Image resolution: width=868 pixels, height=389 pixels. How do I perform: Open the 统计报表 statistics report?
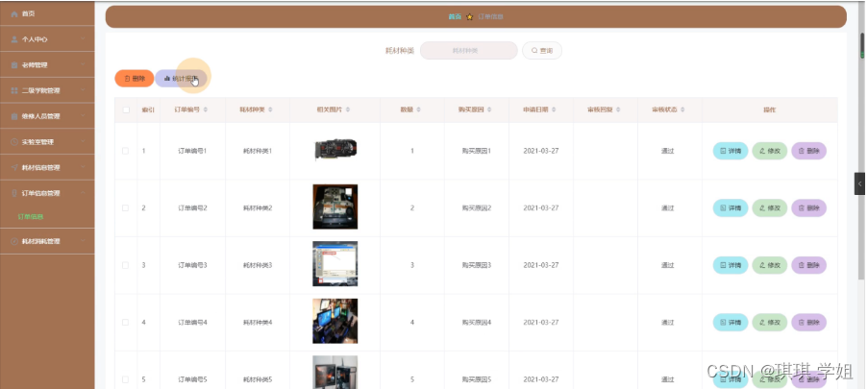[181, 79]
